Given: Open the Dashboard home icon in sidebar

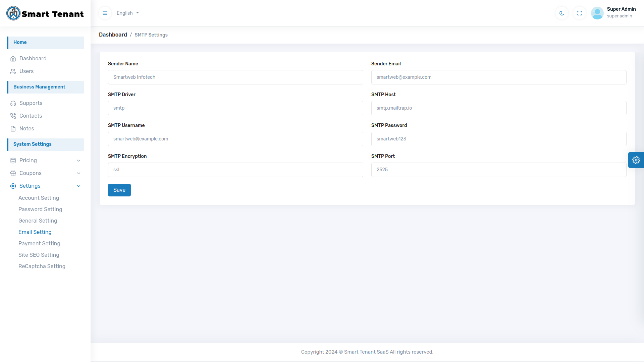Looking at the screenshot, I should [x=13, y=58].
